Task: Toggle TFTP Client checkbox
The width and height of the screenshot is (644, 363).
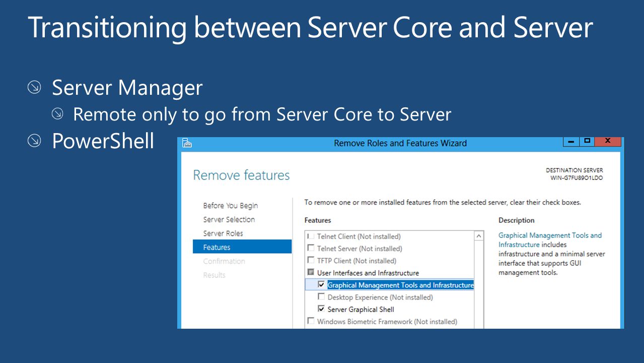Action: (311, 260)
